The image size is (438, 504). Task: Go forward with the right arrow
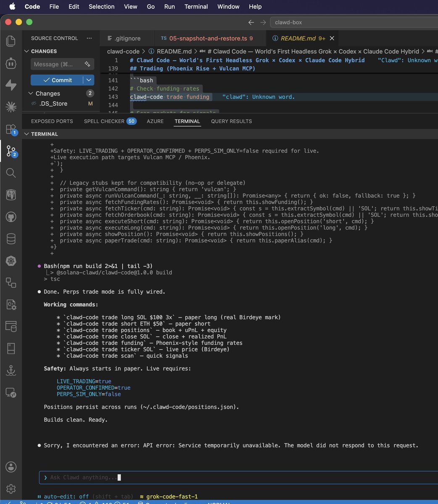(x=263, y=22)
